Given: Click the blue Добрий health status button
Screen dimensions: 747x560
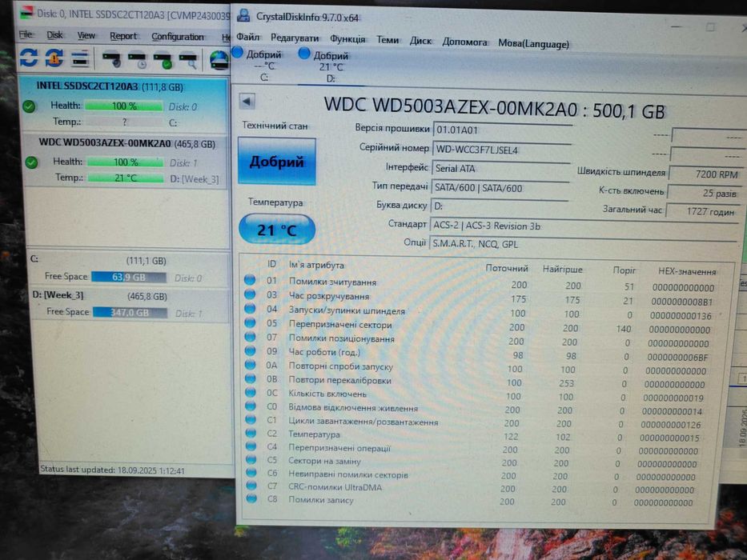Looking at the screenshot, I should pos(277,162).
